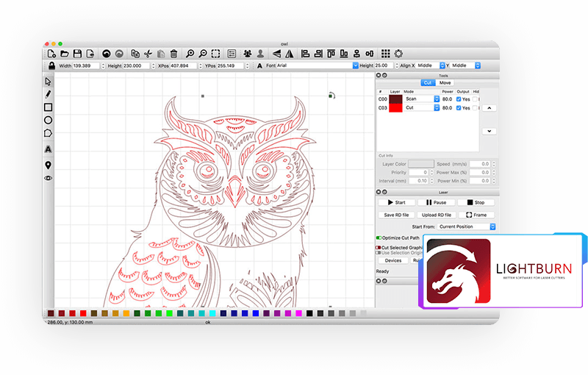Viewport: 588px width, 375px height.
Task: Click the trash delete icon in toolbar
Action: [173, 54]
